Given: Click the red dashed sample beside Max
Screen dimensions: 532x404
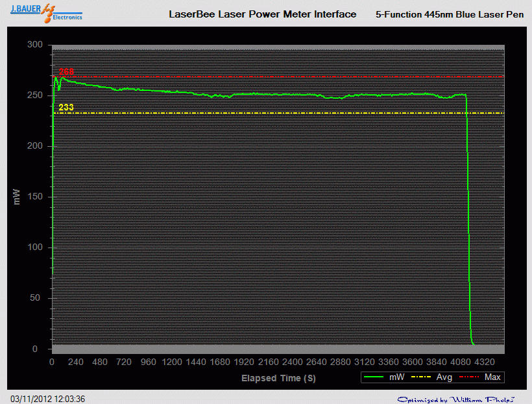Looking at the screenshot, I should pos(470,377).
